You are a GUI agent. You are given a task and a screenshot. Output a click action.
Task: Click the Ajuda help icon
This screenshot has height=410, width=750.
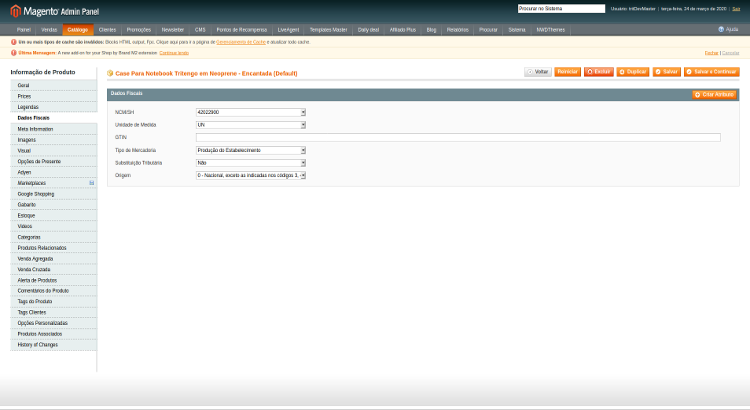pos(721,30)
